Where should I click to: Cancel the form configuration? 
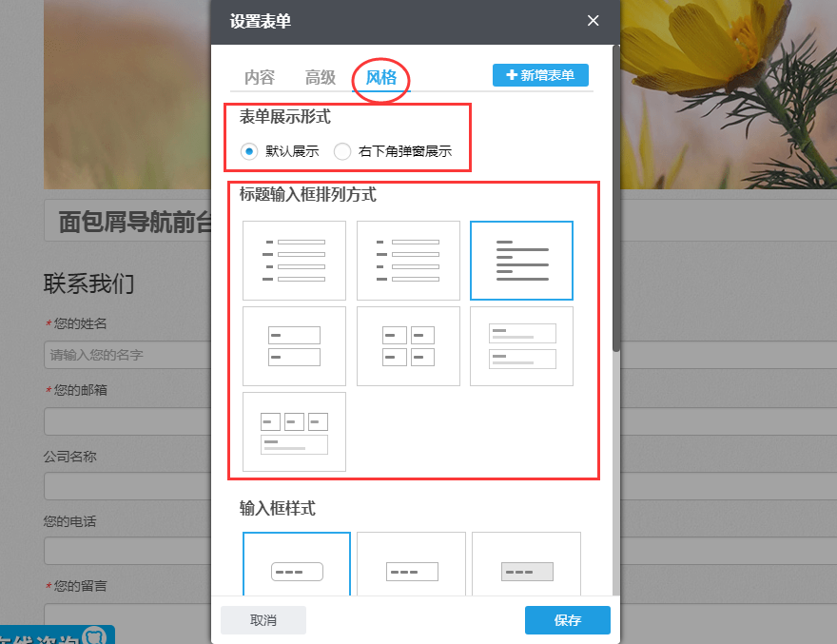point(263,619)
